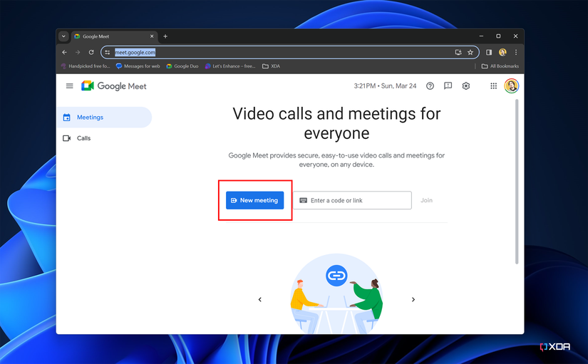Image resolution: width=588 pixels, height=364 pixels.
Task: Select the Google Meet browser tab
Action: point(113,36)
